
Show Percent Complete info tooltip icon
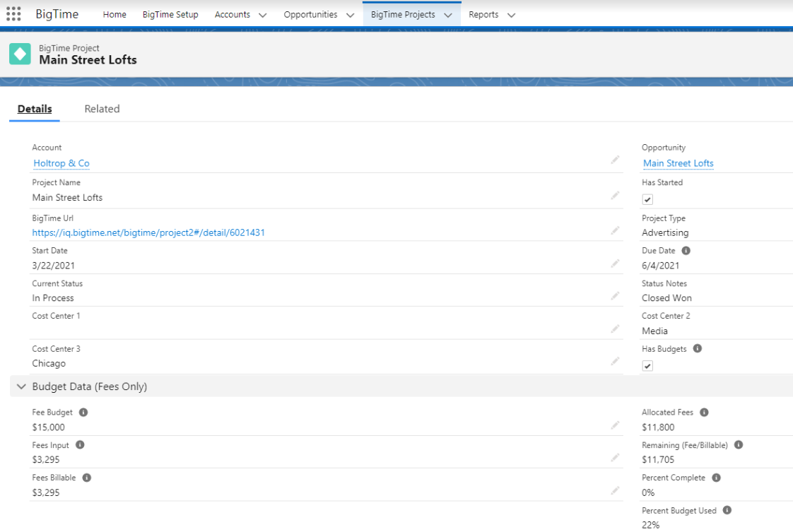coord(716,478)
